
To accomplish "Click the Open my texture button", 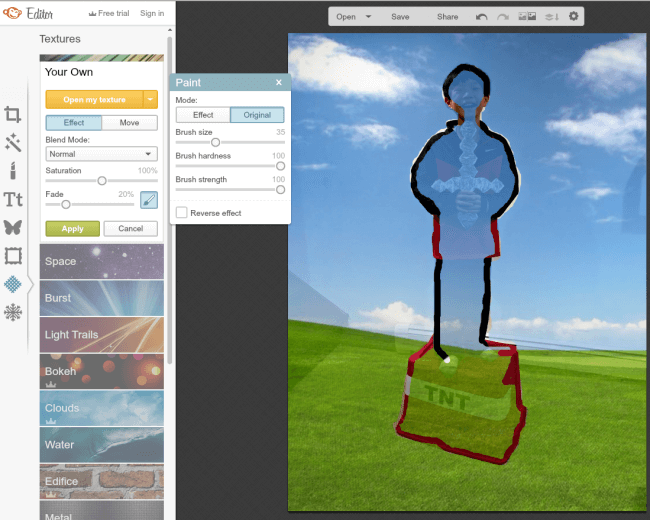I will (94, 100).
